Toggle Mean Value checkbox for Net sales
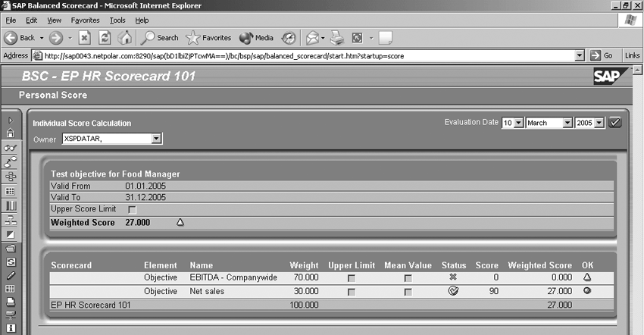Viewport: 644px width, 335px height. point(408,292)
